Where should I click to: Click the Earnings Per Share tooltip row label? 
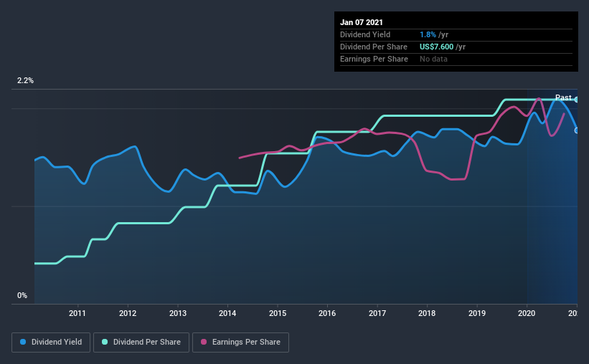point(374,59)
